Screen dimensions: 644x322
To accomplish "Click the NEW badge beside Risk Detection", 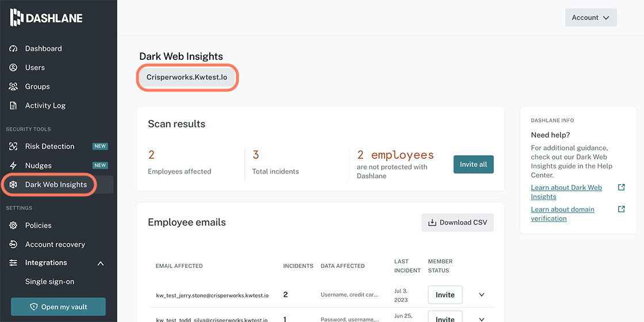I will point(100,146).
